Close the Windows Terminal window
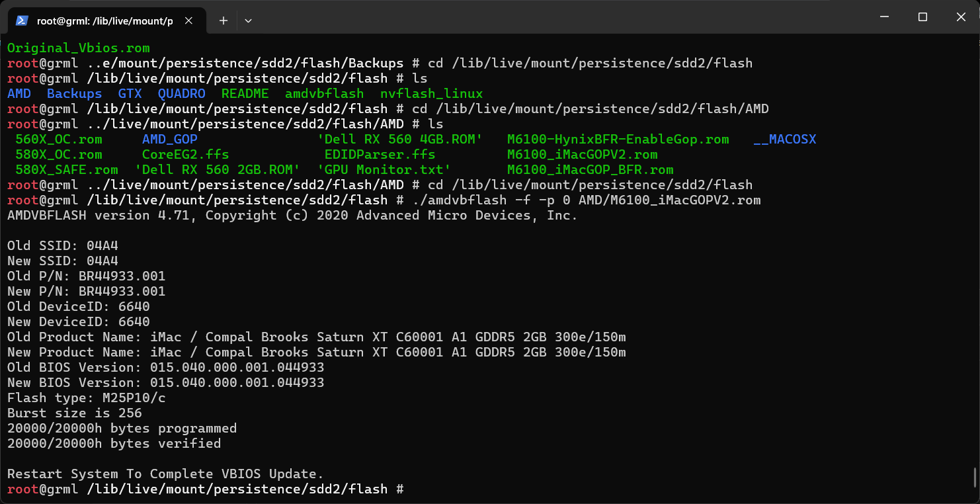The image size is (980, 504). click(960, 17)
